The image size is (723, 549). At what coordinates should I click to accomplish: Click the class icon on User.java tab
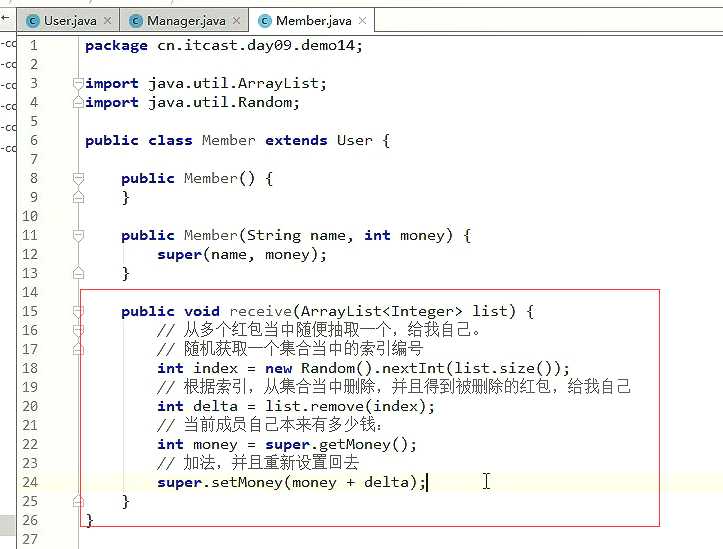tap(33, 21)
